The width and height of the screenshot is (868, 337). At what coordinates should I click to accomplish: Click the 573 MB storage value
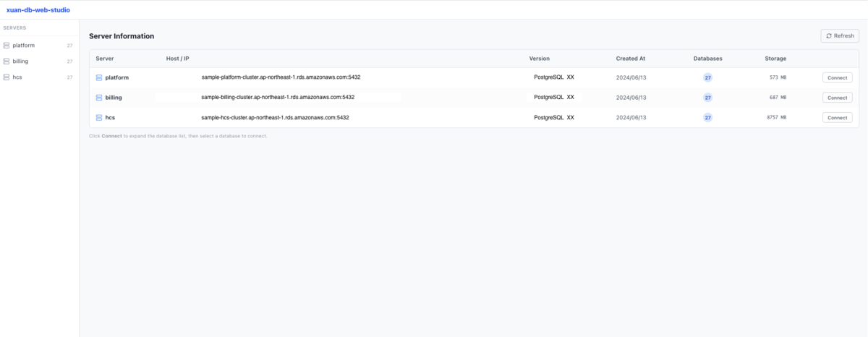click(x=778, y=77)
